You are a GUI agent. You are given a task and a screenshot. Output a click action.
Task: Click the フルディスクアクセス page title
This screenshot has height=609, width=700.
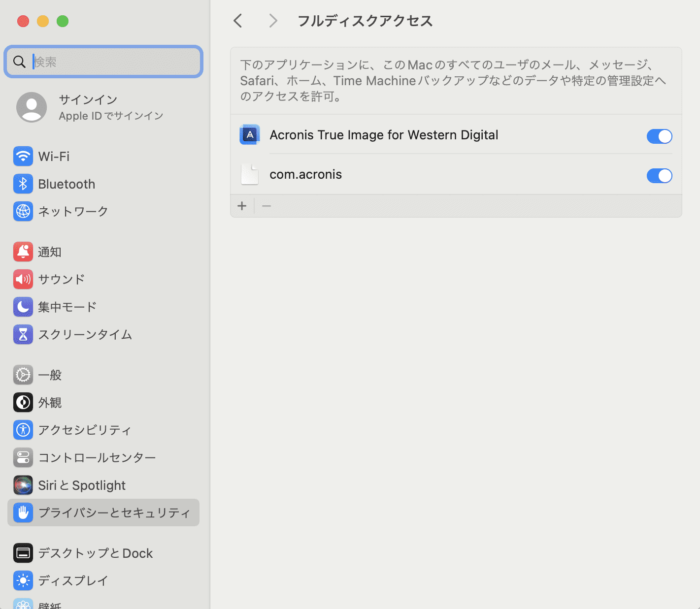365,21
